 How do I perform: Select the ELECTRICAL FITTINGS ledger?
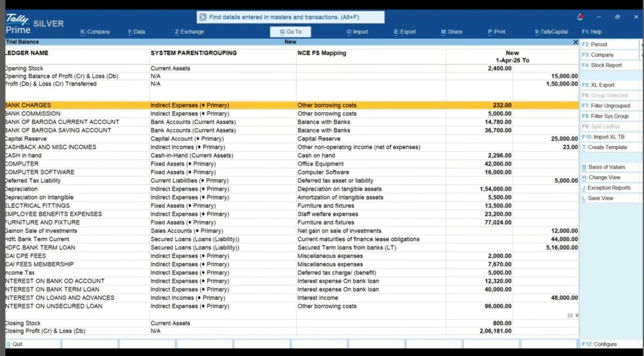pos(37,206)
